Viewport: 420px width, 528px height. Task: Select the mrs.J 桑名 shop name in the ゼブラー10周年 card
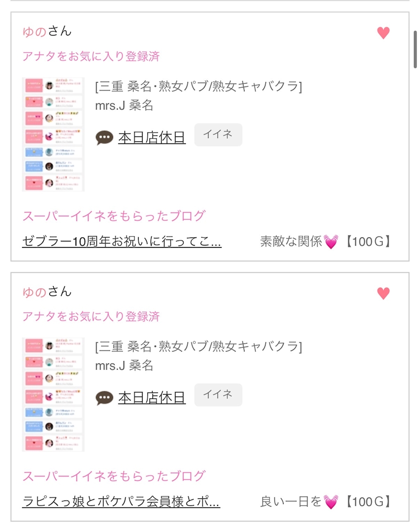(x=124, y=106)
